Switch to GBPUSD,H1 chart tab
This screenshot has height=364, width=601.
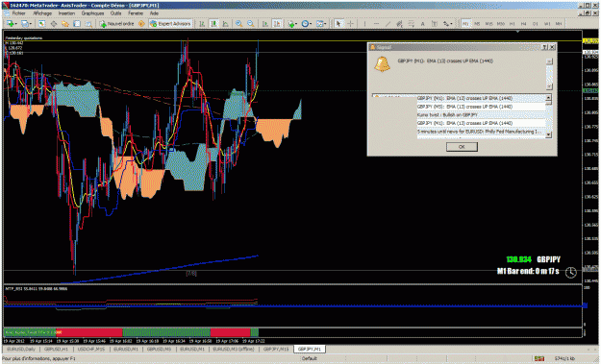(56, 349)
